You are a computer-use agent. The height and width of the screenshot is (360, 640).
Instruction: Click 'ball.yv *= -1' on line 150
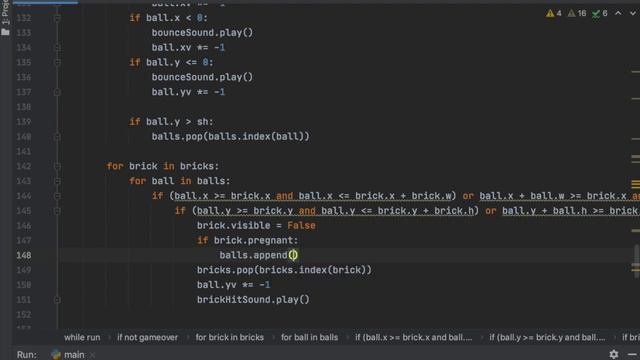233,284
